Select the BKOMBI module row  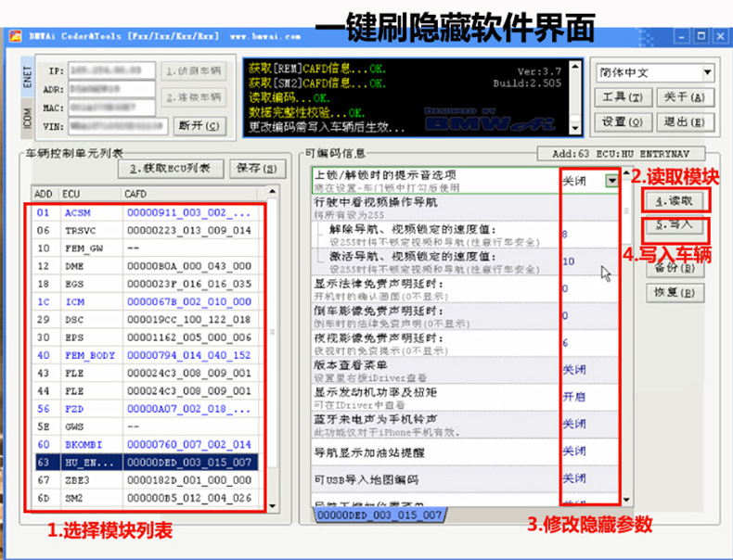(x=146, y=445)
